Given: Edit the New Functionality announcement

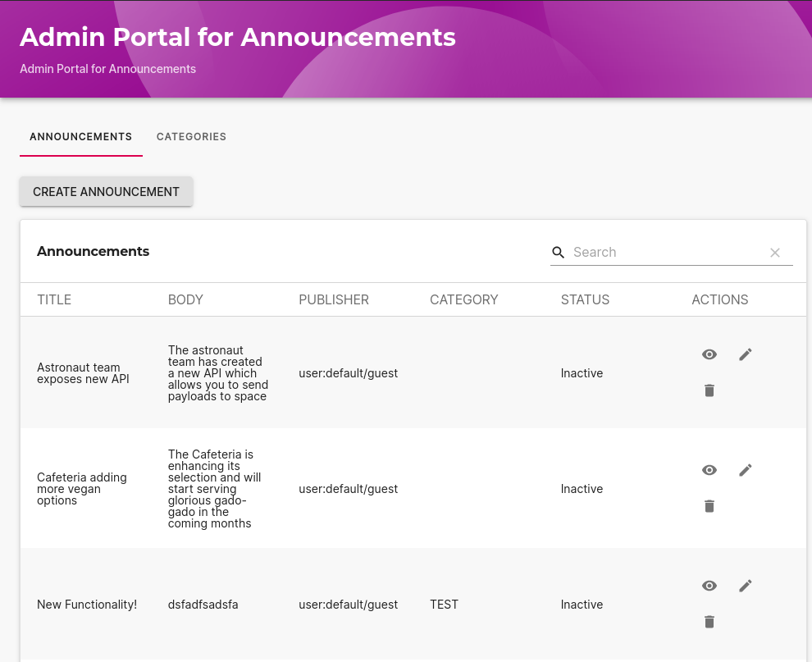Looking at the screenshot, I should [745, 585].
